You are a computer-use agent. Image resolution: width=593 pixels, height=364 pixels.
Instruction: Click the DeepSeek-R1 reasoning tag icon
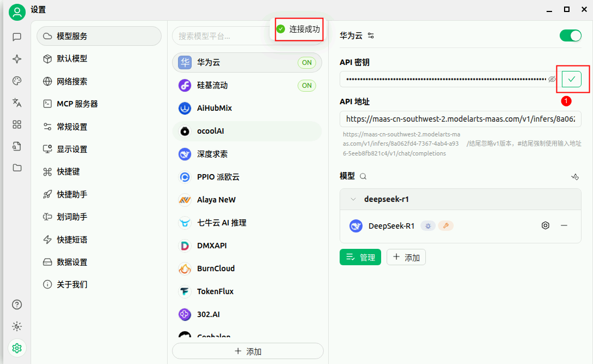pos(428,226)
